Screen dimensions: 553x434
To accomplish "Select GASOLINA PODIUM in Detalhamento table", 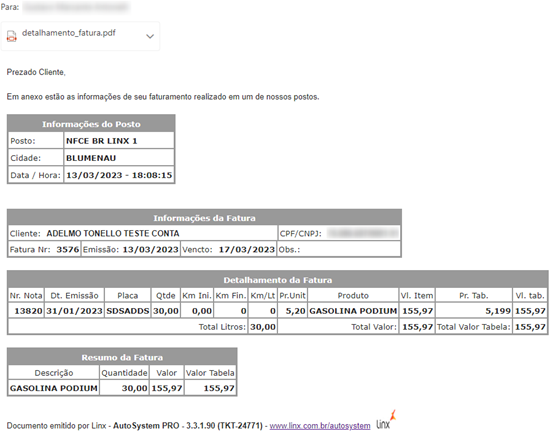I will [353, 311].
